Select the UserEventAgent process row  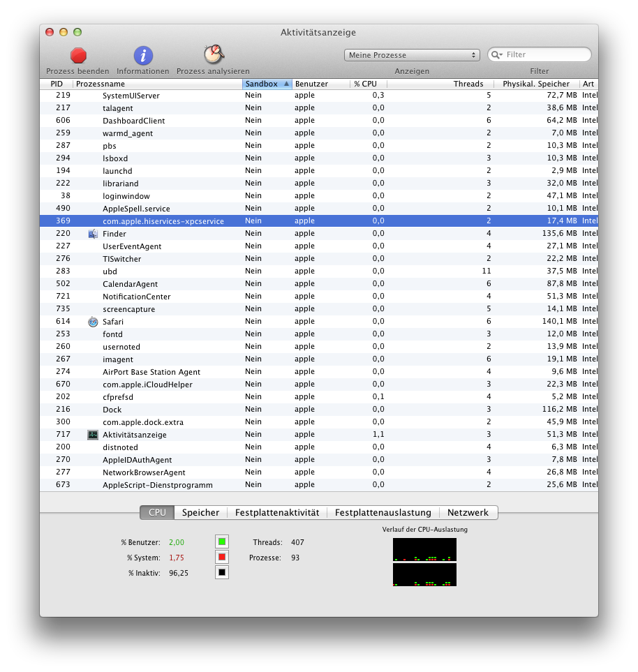click(319, 246)
